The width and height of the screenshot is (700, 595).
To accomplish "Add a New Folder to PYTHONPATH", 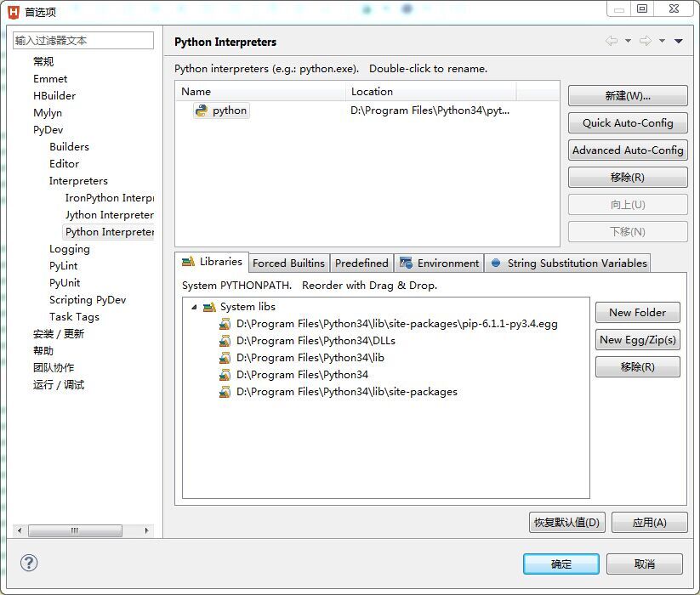I will pos(638,313).
